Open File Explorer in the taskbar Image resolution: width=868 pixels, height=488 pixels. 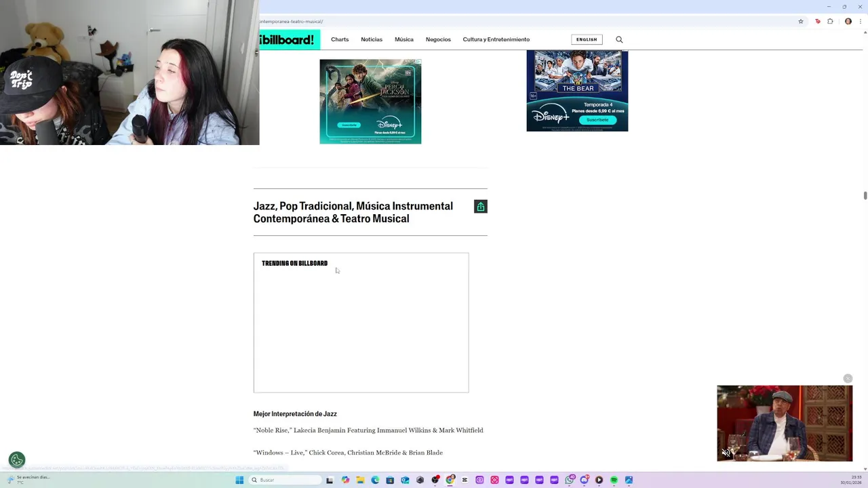coord(360,480)
